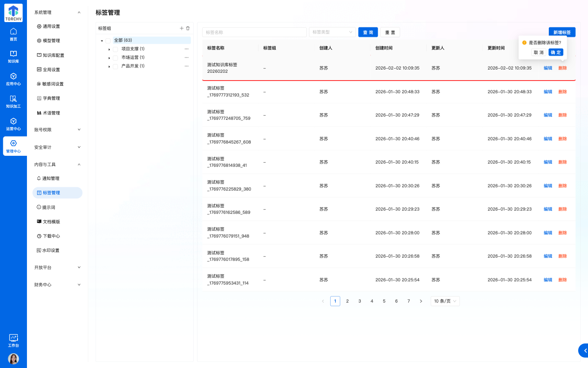Check the 全部 (63) checkbox
Viewport: 588px width, 368px height.
pos(108,40)
